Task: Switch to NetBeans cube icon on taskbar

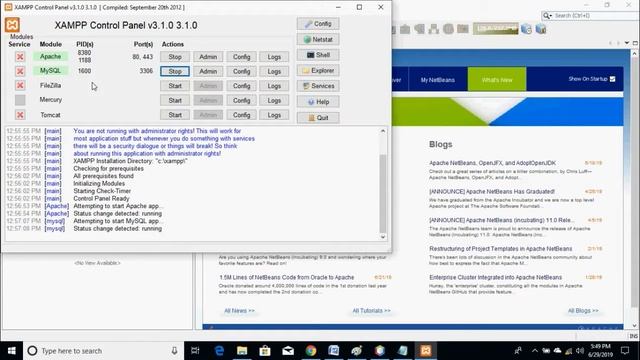Action: point(380,351)
